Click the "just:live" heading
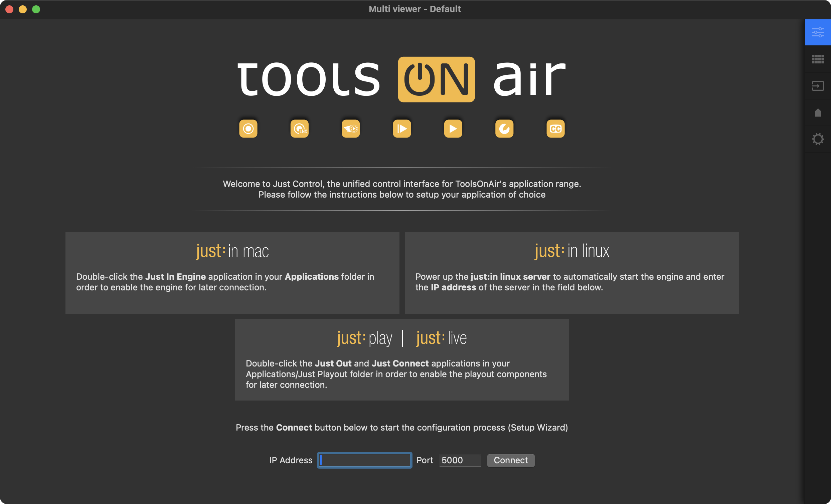Image resolution: width=831 pixels, height=504 pixels. tap(442, 338)
